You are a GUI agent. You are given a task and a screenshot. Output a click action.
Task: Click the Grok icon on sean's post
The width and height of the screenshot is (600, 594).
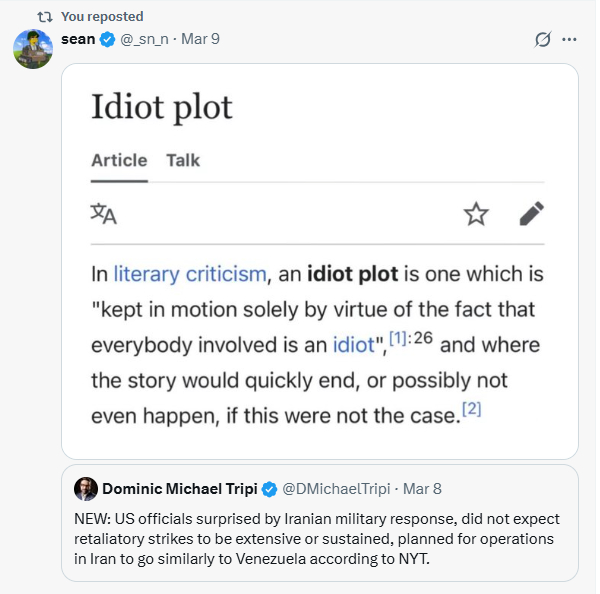(x=543, y=40)
